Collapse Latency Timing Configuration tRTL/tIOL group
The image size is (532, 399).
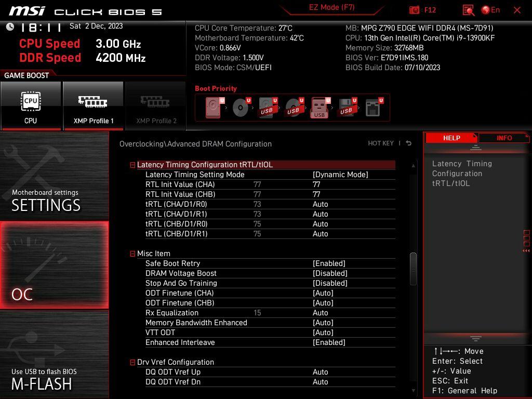point(132,165)
